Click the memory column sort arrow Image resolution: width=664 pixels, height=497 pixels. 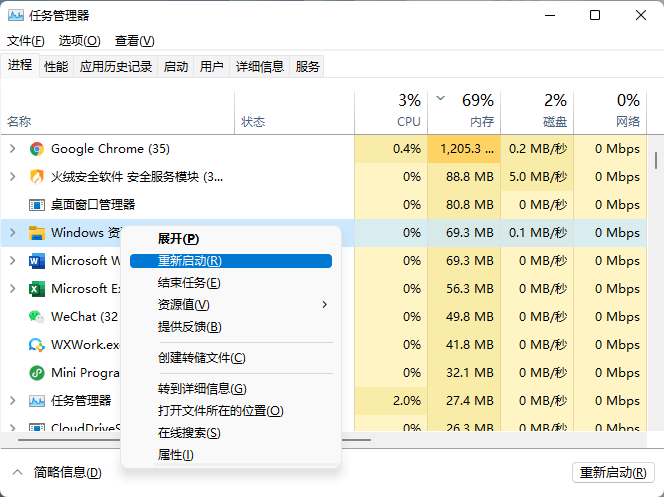440,98
